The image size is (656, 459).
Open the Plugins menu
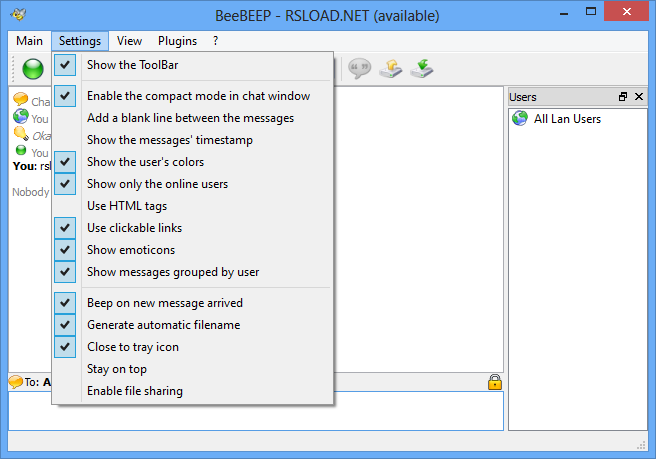(177, 41)
